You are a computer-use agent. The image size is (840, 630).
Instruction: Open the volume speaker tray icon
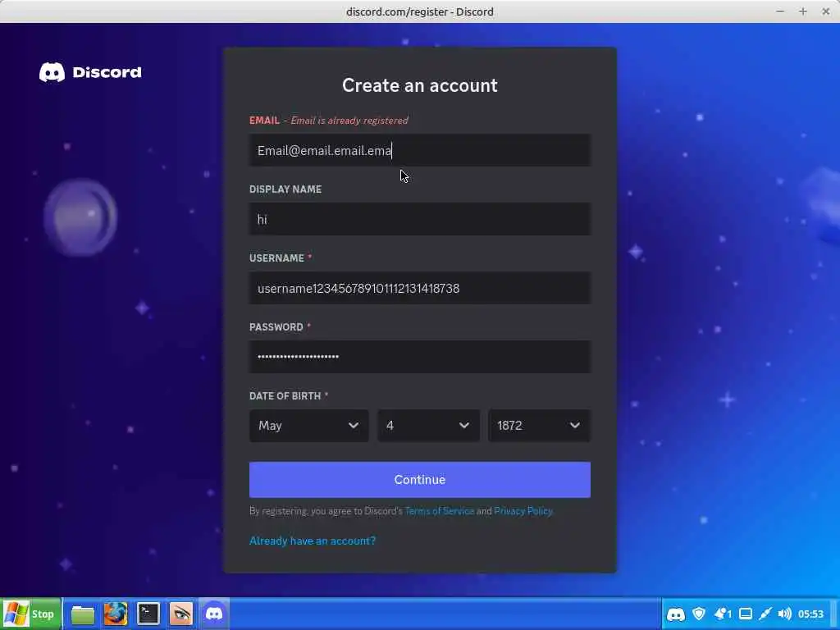[x=784, y=614]
